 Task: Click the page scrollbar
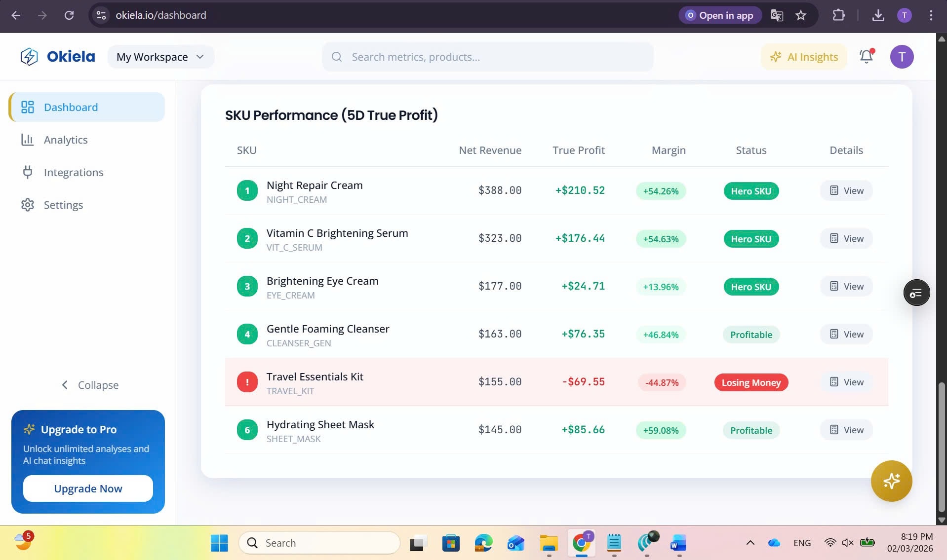[941, 444]
